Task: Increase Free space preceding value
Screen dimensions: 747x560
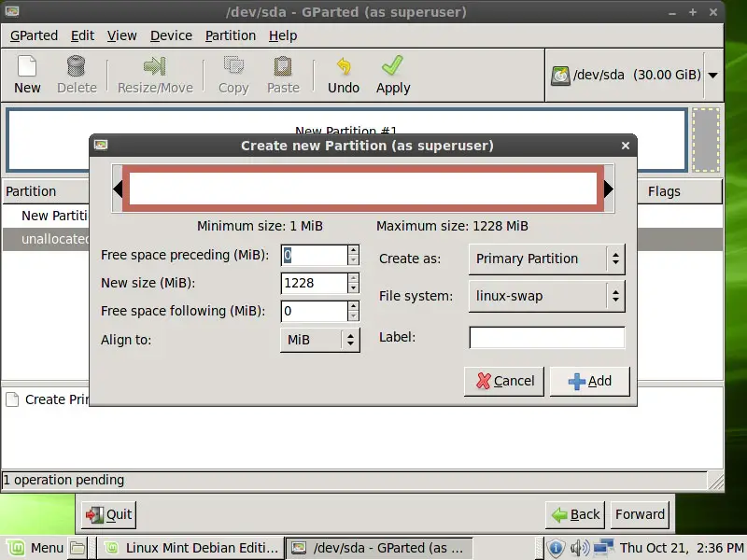Action: (353, 249)
